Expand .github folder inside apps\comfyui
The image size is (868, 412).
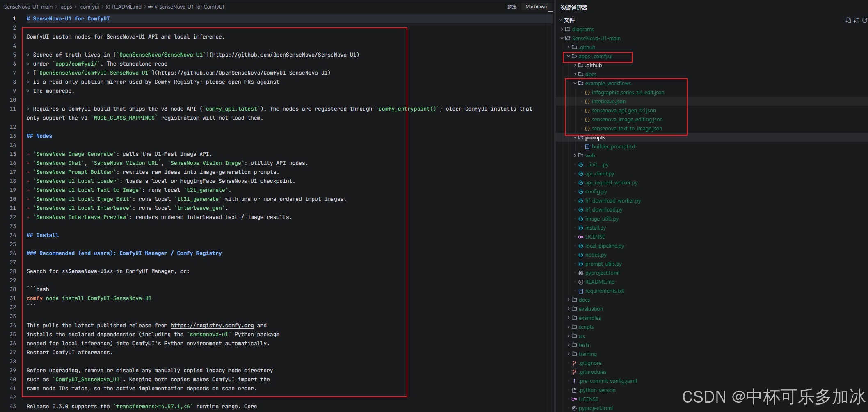click(x=575, y=65)
